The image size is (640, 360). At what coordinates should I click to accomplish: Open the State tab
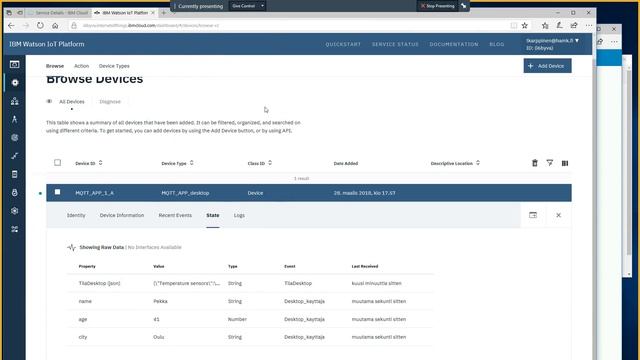click(x=213, y=215)
